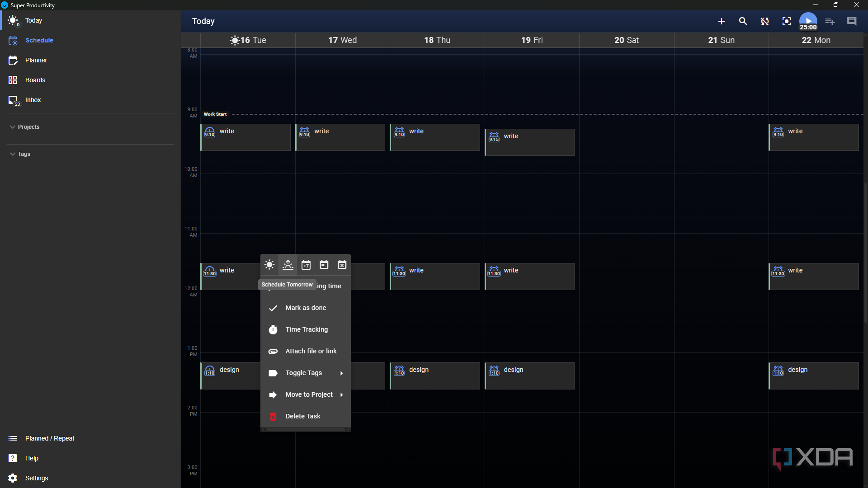Expand the Toggle Tags submenu

306,373
